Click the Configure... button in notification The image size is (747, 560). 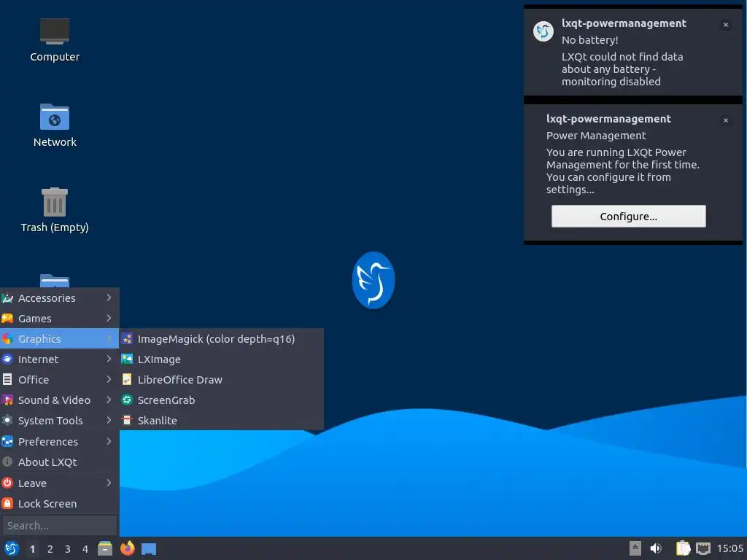click(628, 216)
